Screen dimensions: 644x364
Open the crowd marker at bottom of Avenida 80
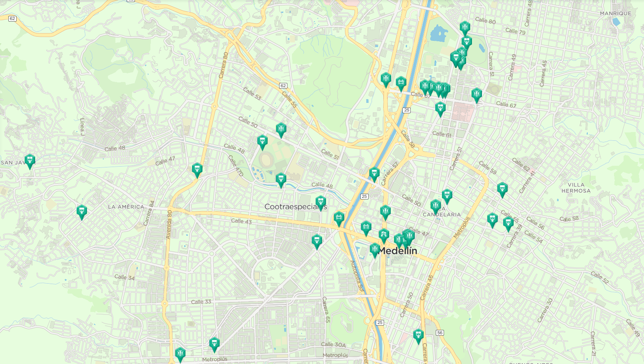pyautogui.click(x=180, y=354)
